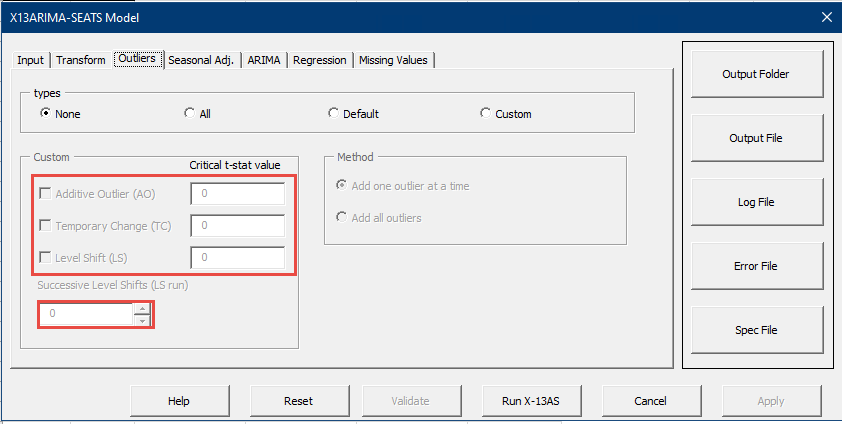Reset the model settings
This screenshot has height=424, width=842.
[299, 401]
